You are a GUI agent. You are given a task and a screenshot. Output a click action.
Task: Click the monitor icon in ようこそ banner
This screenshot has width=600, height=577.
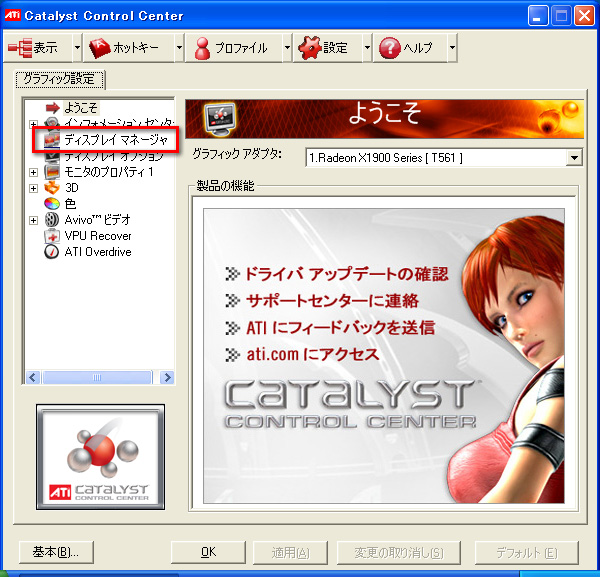coord(220,118)
